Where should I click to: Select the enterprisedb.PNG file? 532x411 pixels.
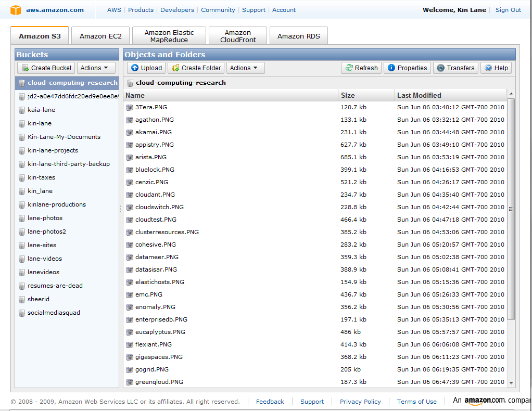pyautogui.click(x=315, y=320)
